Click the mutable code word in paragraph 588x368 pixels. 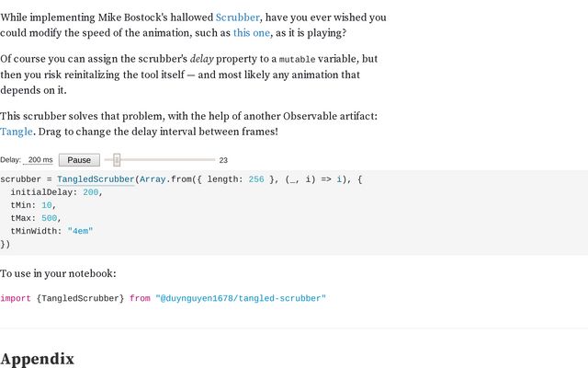[x=297, y=60]
